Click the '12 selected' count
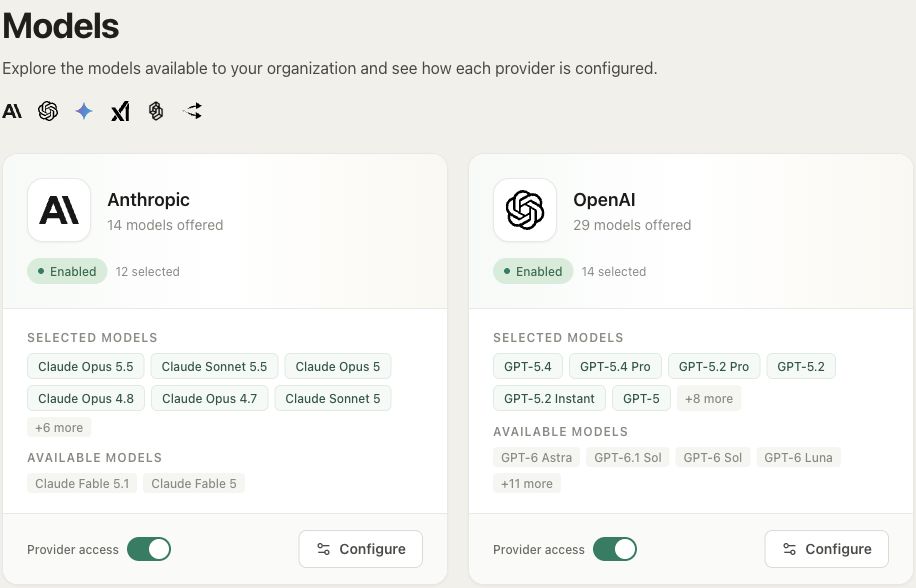Viewport: 916px width, 588px height. click(x=148, y=272)
